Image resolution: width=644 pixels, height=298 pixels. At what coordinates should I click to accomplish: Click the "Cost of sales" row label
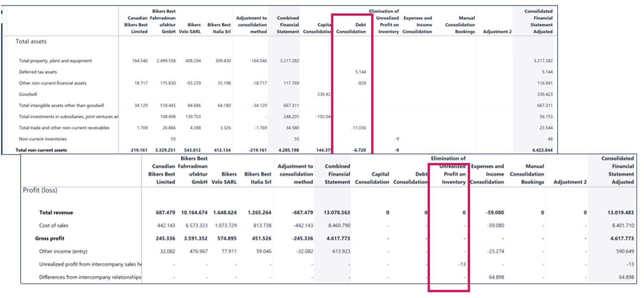point(54,226)
